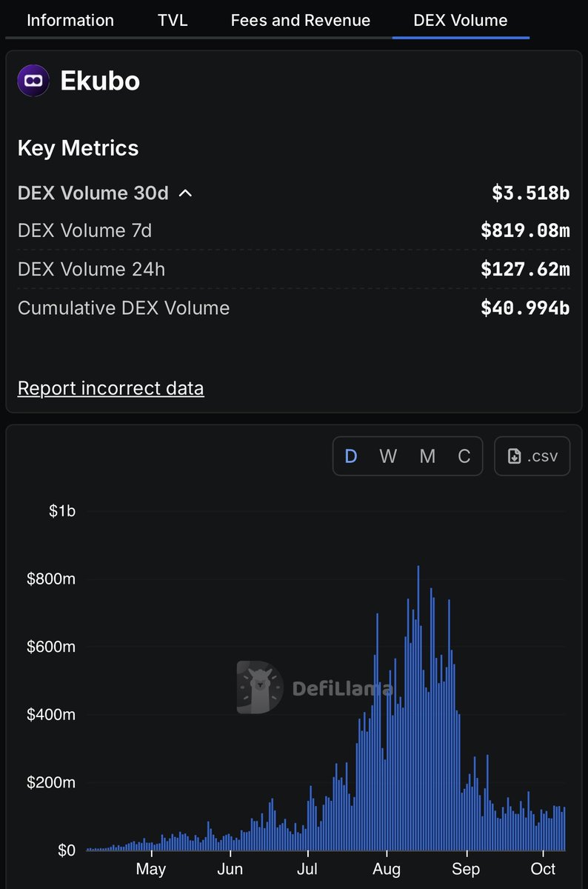Open the Information tab
Image resolution: width=588 pixels, height=889 pixels.
click(70, 20)
